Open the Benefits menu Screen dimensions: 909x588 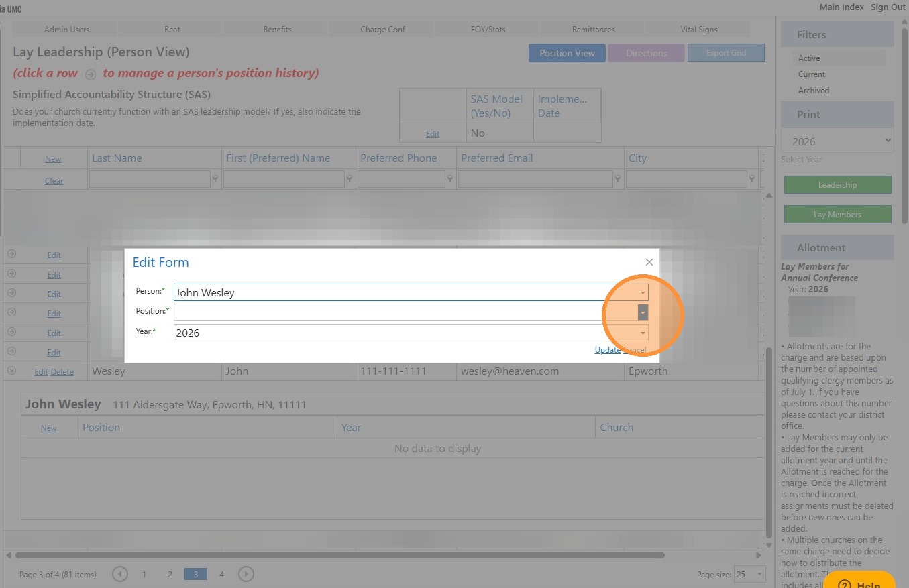(x=277, y=30)
